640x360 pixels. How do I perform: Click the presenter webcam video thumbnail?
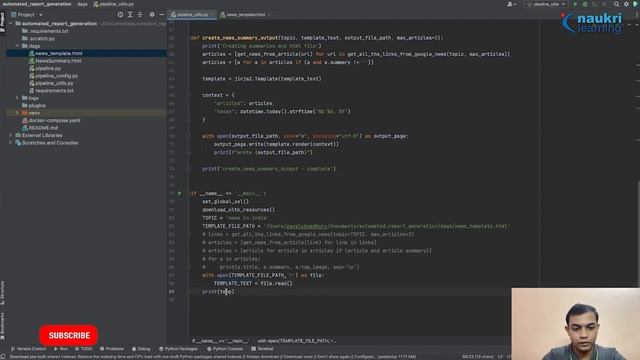point(576,324)
